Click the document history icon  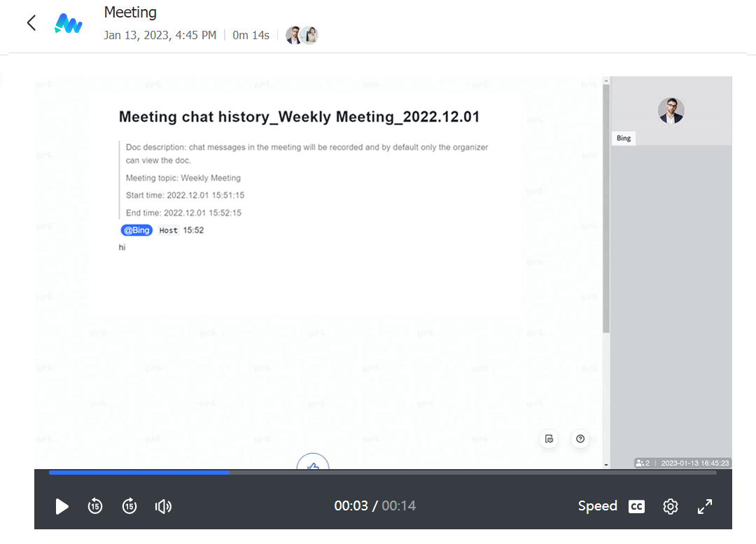coord(549,439)
